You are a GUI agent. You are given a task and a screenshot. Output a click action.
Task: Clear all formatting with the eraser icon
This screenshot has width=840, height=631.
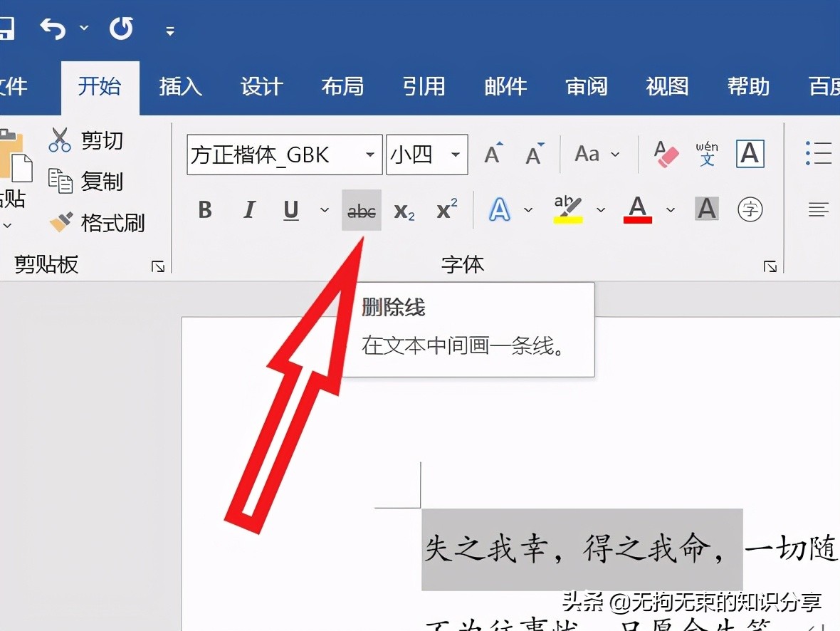664,153
